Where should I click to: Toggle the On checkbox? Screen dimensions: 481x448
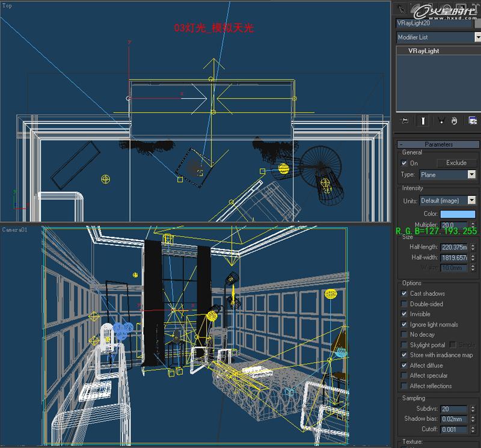point(404,163)
